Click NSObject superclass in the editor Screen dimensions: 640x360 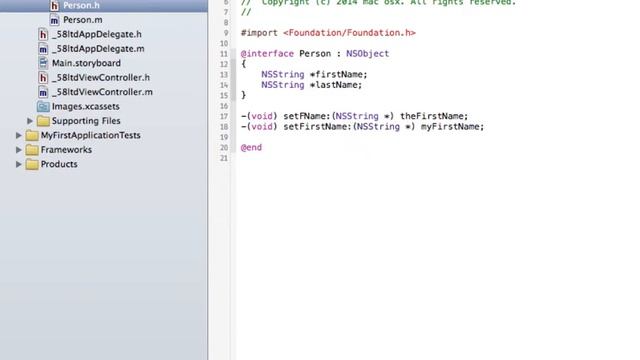(368, 53)
